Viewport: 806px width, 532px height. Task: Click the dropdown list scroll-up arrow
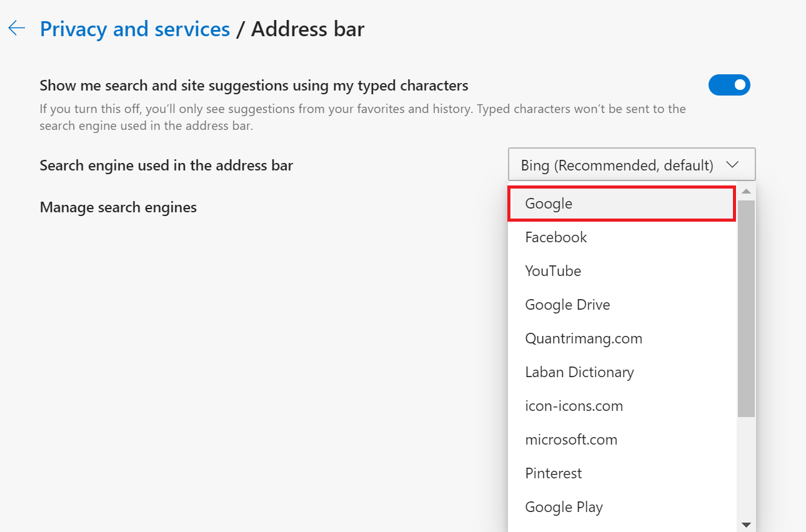click(746, 191)
